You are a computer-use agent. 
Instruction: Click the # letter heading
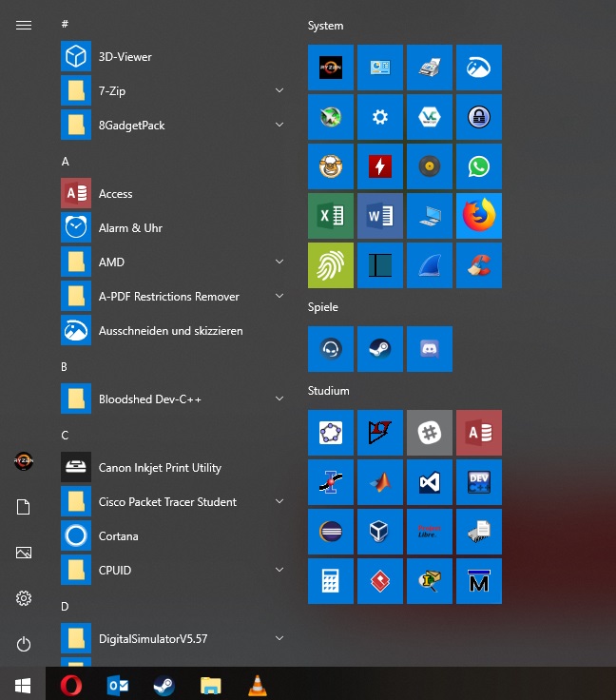coord(65,24)
